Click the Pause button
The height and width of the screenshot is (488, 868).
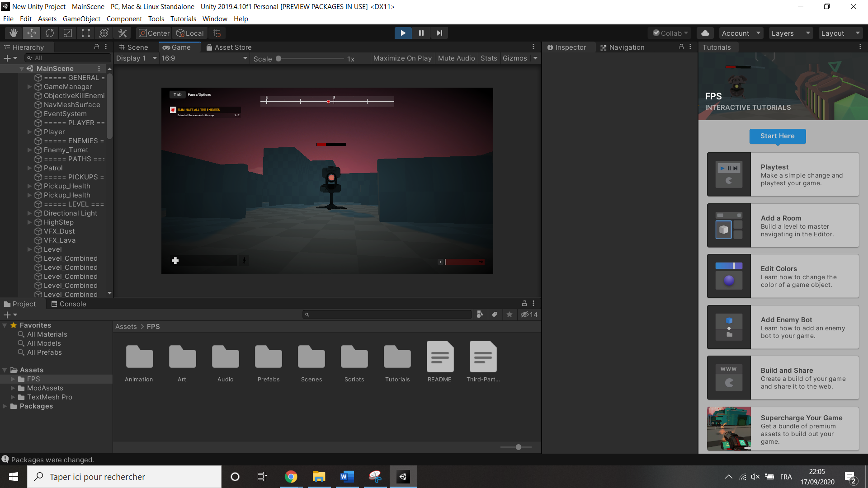[421, 33]
